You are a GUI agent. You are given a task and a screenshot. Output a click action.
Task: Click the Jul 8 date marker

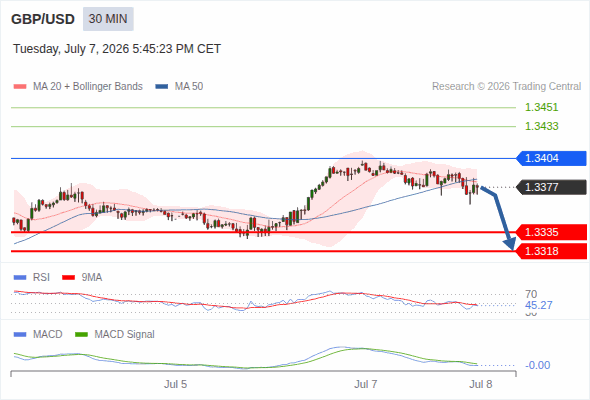tap(481, 384)
